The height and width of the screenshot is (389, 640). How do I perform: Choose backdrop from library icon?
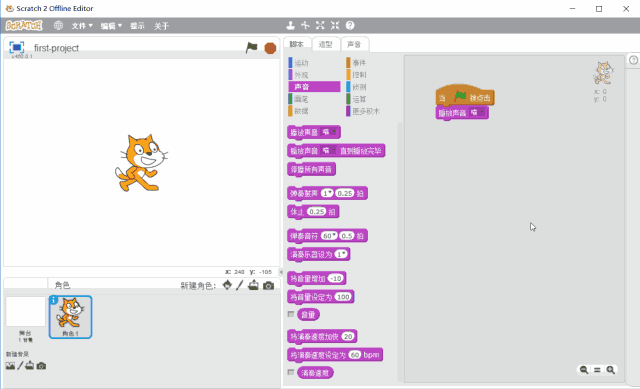click(10, 366)
